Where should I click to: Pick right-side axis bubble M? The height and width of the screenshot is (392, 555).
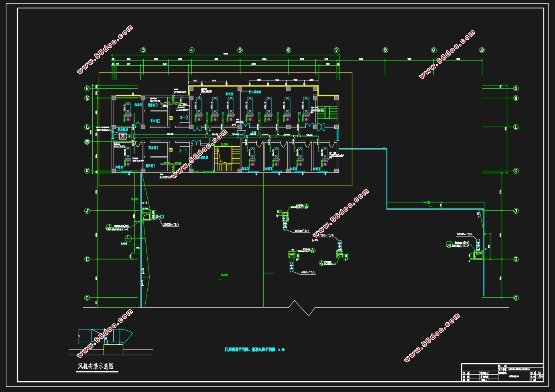point(516,98)
